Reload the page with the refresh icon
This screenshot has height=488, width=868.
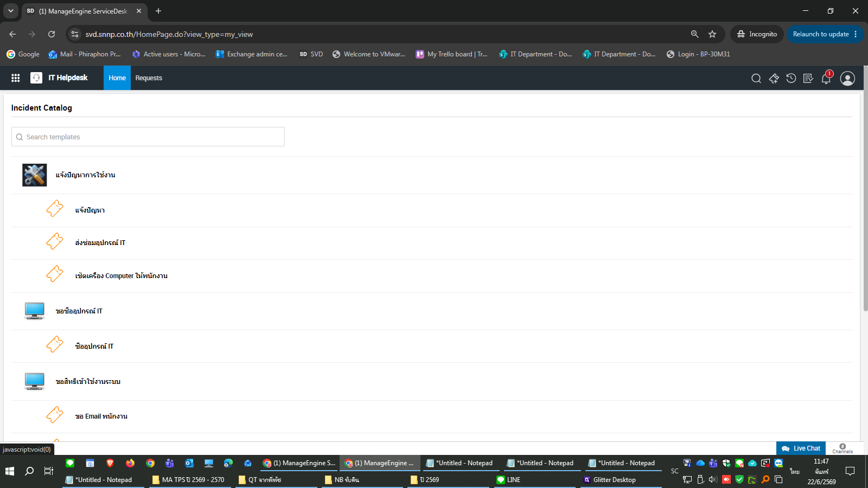(52, 34)
